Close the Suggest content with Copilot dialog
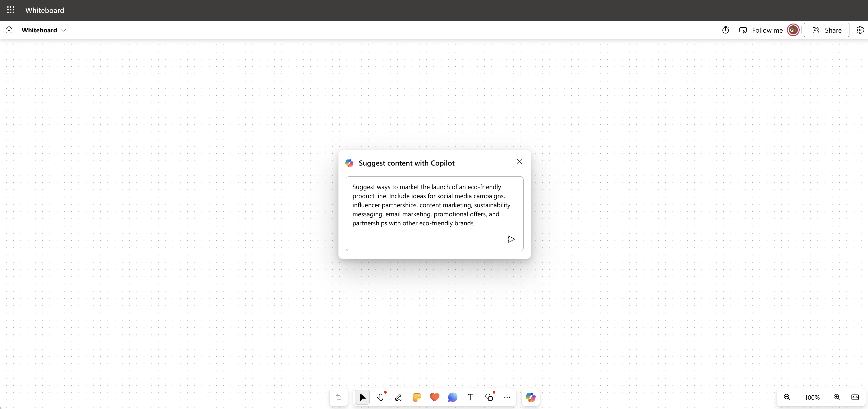Image resolution: width=868 pixels, height=409 pixels. click(519, 162)
